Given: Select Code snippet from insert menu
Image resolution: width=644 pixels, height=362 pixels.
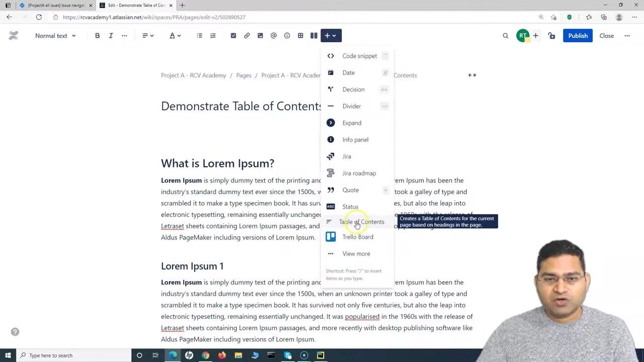Looking at the screenshot, I should click(x=357, y=56).
